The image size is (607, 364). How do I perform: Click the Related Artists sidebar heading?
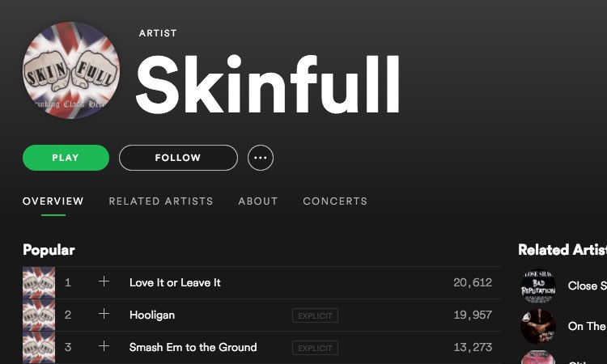pyautogui.click(x=562, y=250)
